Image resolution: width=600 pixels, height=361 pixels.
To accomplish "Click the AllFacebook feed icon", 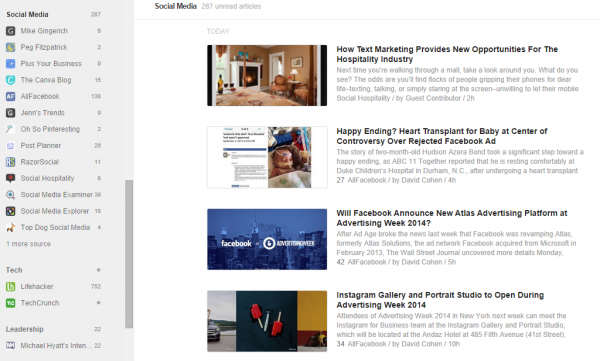I will click(10, 96).
